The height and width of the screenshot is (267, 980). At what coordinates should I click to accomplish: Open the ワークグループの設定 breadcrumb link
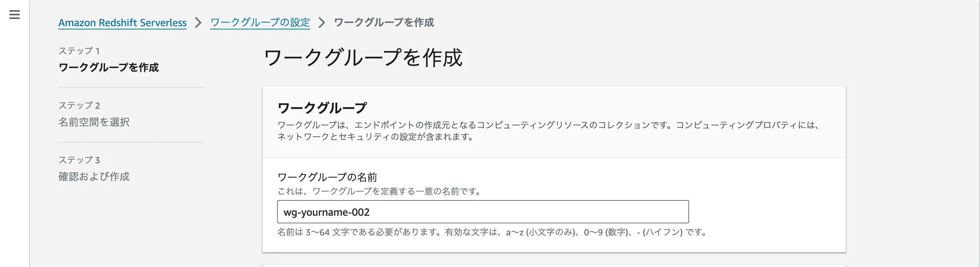(260, 23)
